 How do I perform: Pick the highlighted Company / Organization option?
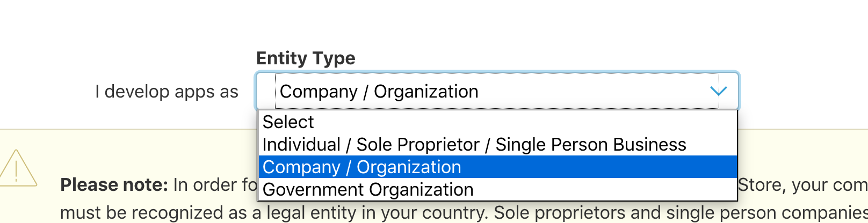tap(497, 167)
